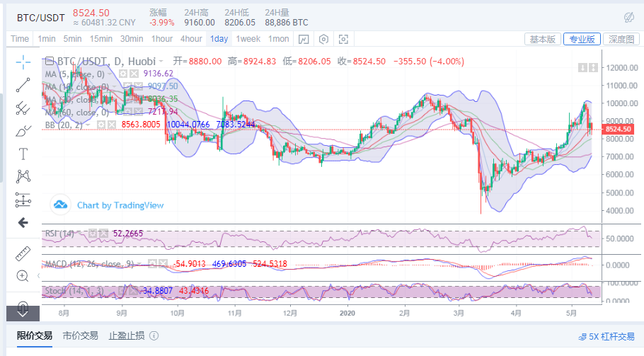Switch to the 市价交易 tab
Viewport: 644px width, 356px height.
point(80,335)
